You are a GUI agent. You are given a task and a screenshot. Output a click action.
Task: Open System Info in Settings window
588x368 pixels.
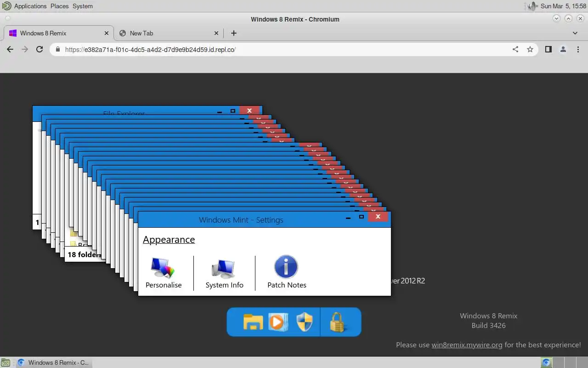point(225,274)
